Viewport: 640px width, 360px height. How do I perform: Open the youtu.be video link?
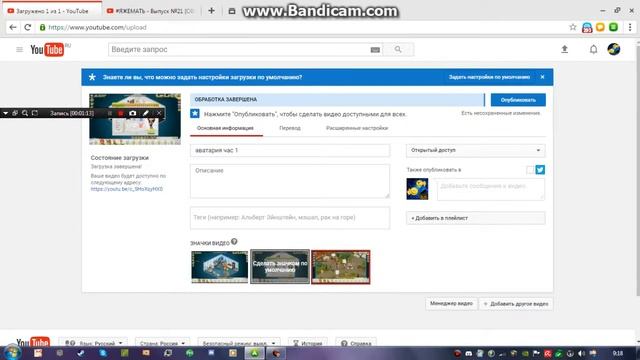127,189
